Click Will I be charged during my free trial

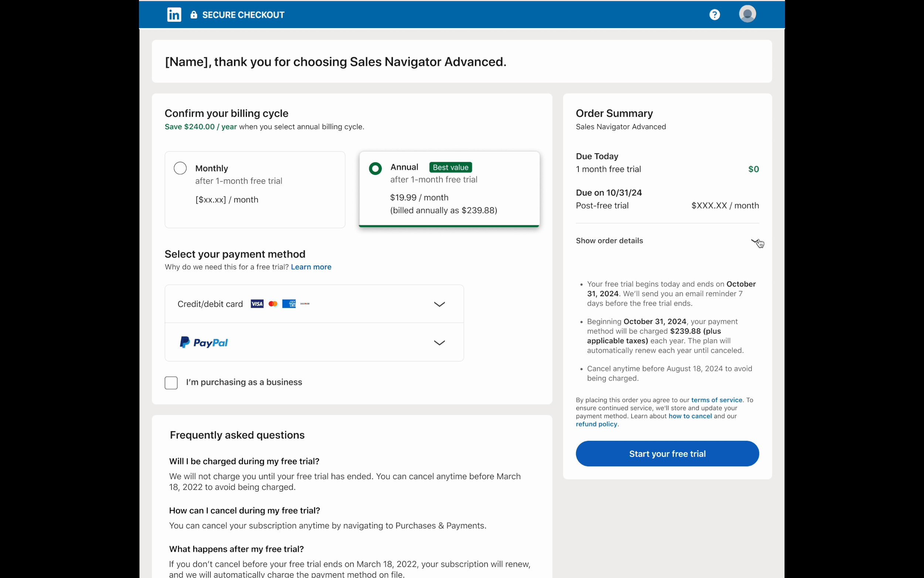click(244, 461)
